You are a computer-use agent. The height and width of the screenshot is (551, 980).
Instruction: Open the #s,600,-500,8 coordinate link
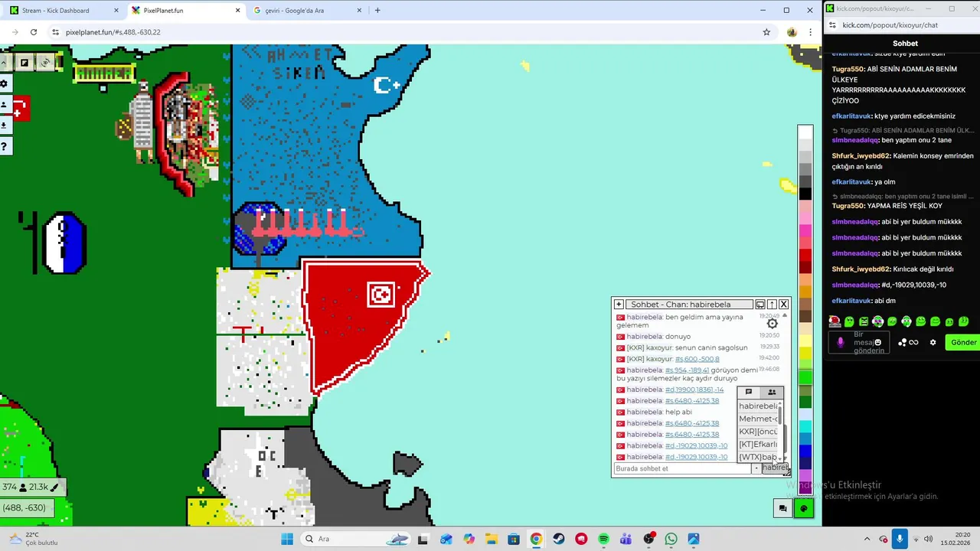tap(697, 359)
